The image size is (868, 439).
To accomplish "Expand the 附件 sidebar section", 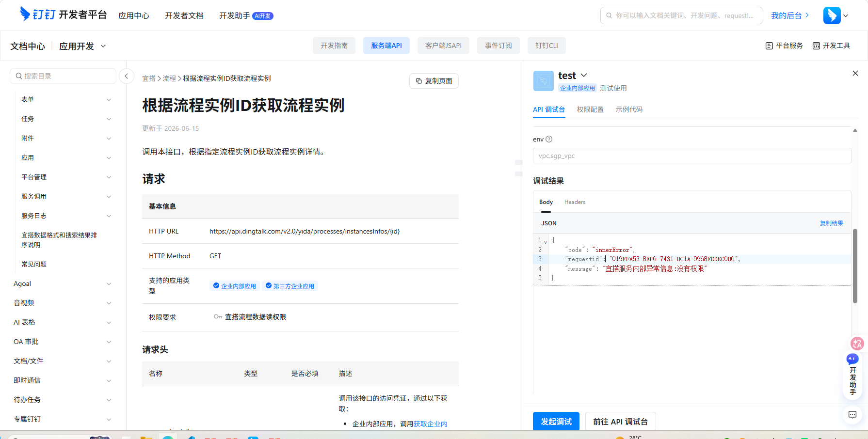I will click(x=109, y=139).
